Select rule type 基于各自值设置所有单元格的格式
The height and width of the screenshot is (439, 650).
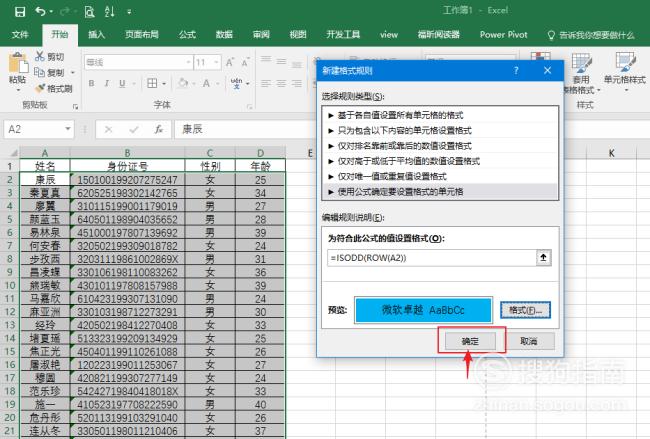click(x=440, y=115)
